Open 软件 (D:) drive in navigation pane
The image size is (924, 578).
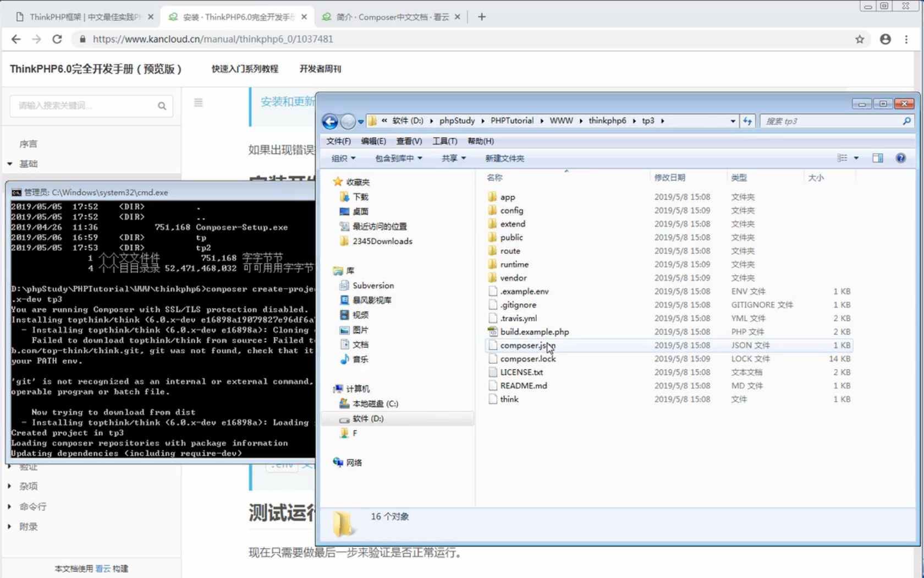pos(368,419)
